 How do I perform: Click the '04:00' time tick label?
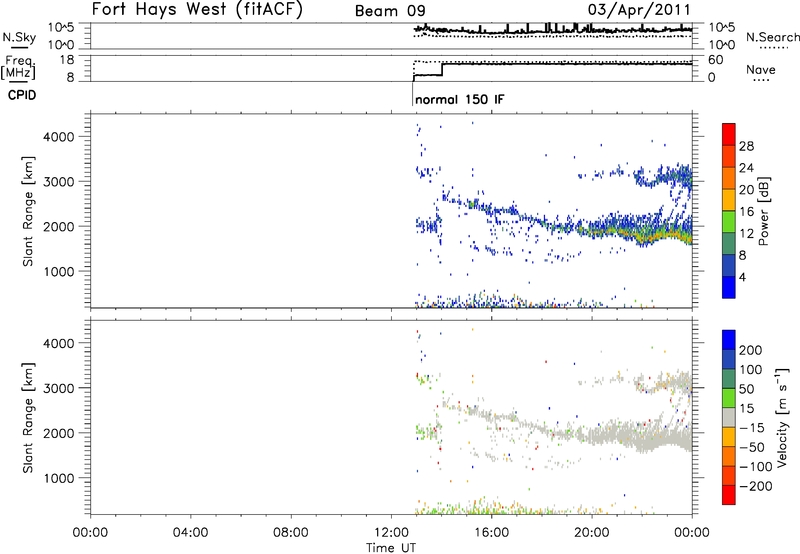point(190,533)
